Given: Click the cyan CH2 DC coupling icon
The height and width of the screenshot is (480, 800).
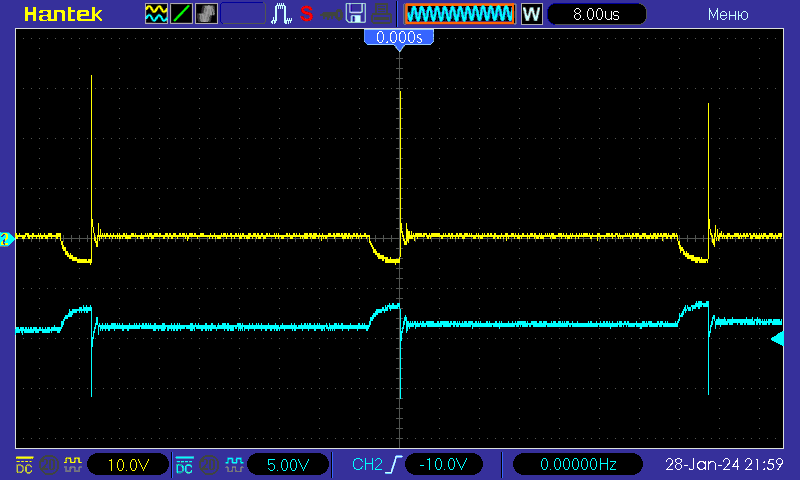Looking at the screenshot, I should click(184, 465).
